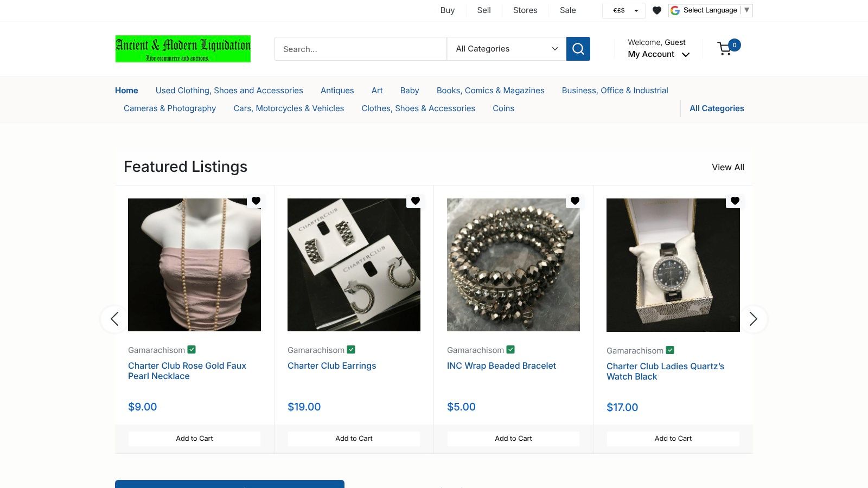Viewport: 868px width, 488px height.
Task: Focus the Search text field
Action: tap(361, 49)
